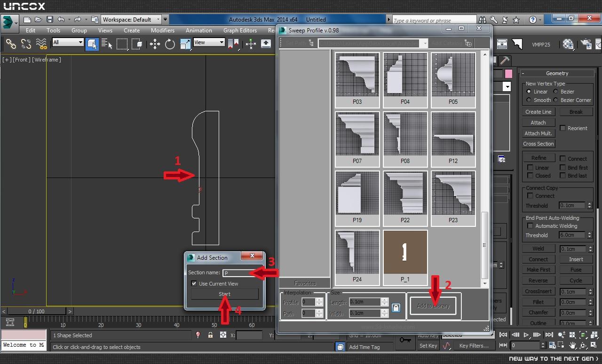This screenshot has width=602, height=364.
Task: Activate the Select and Scale tool
Action: 185,44
